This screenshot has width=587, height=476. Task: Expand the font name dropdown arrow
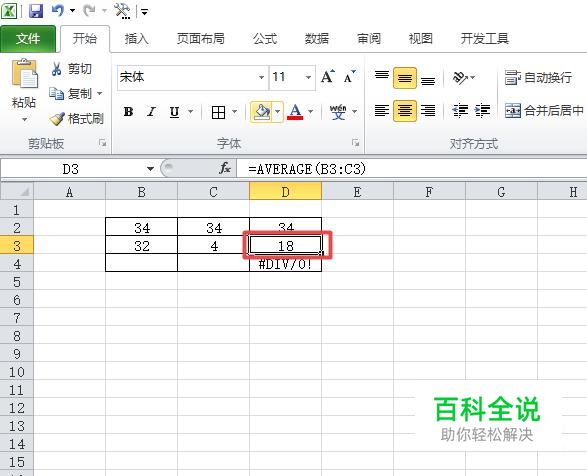tap(262, 78)
